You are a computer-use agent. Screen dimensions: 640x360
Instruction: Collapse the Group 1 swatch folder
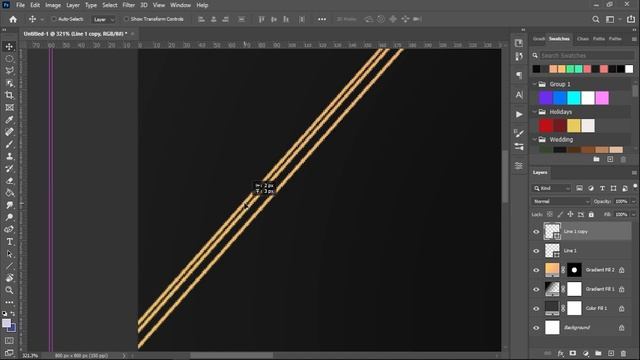tap(535, 84)
